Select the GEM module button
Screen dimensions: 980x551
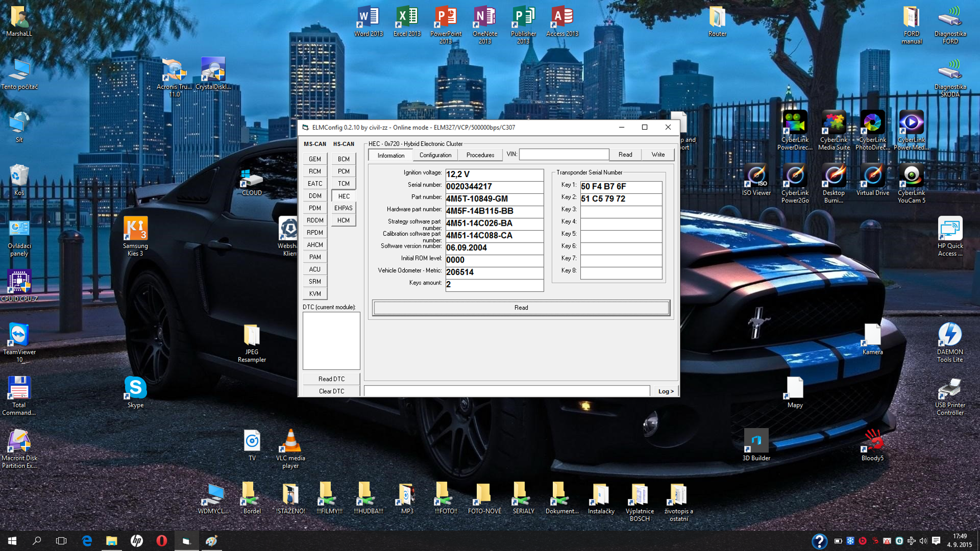point(315,159)
